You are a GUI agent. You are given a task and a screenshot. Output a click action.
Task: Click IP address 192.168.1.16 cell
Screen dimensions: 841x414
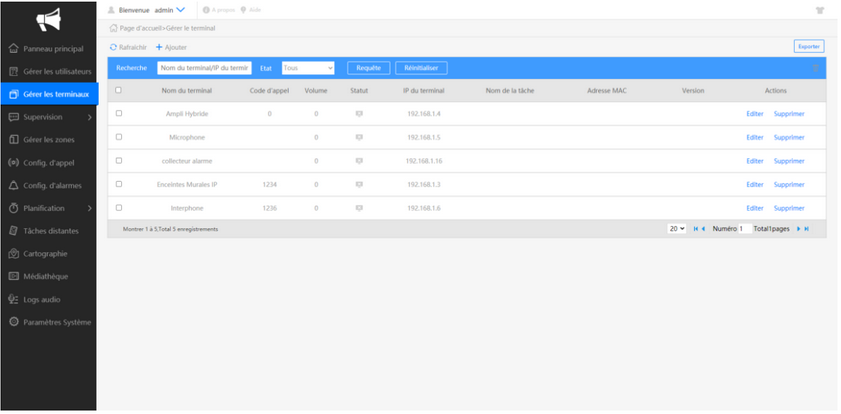424,161
